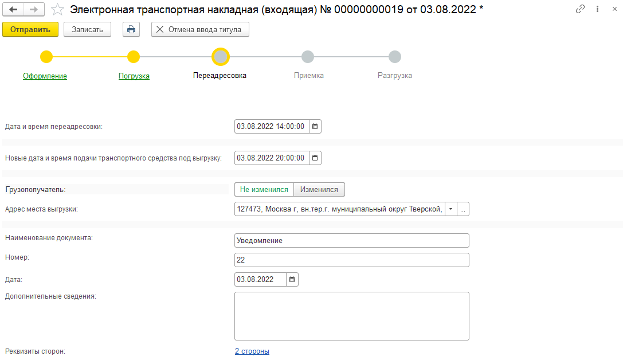
Task: Click the Дополнительные сведения text area
Action: 352,316
